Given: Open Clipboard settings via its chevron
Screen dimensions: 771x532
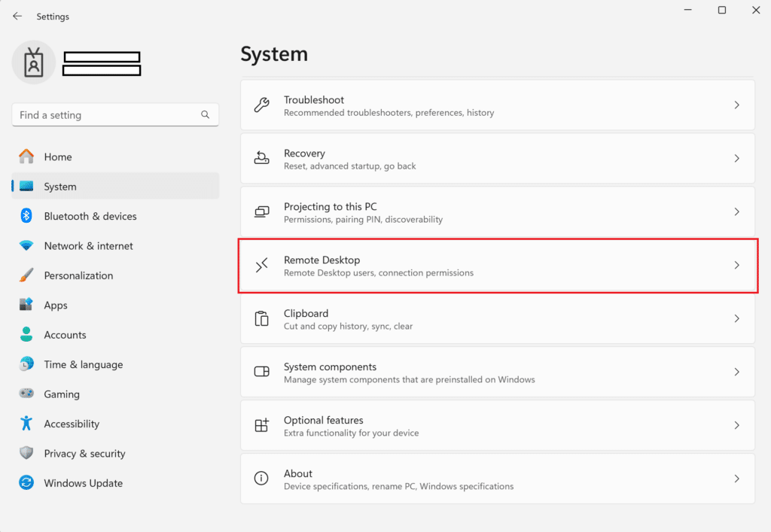Looking at the screenshot, I should point(736,318).
